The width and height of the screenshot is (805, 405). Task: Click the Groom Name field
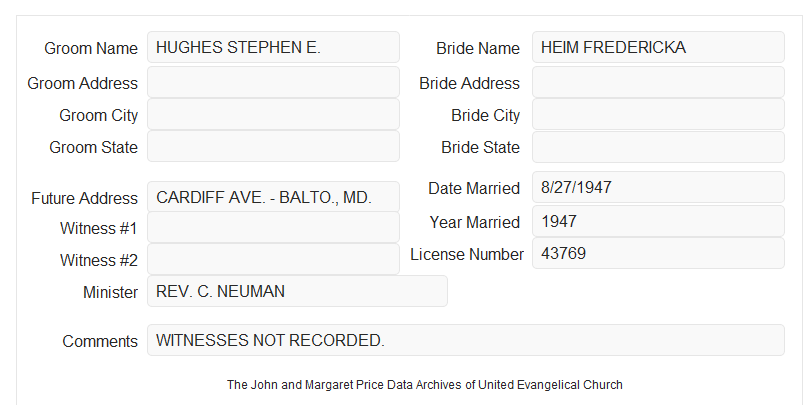tap(273, 47)
